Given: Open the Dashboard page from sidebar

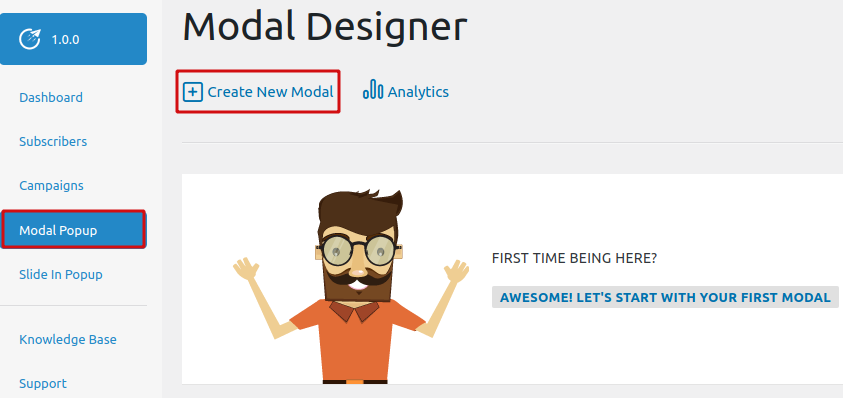Looking at the screenshot, I should pyautogui.click(x=51, y=97).
